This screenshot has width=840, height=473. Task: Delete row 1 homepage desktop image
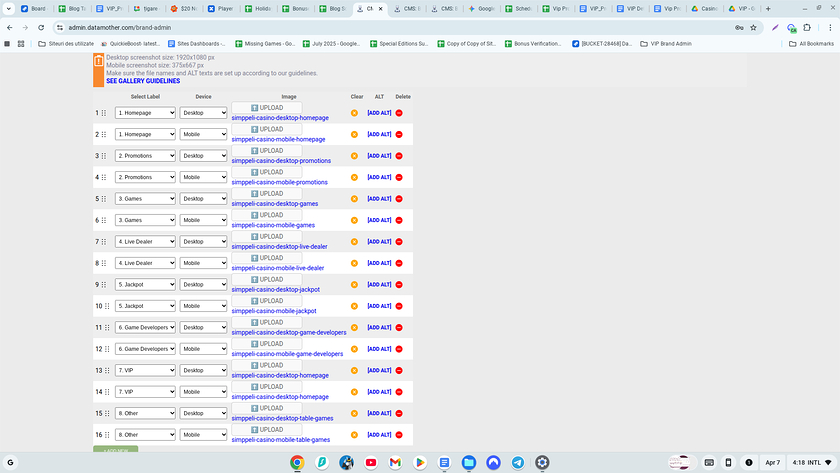pyautogui.click(x=399, y=113)
